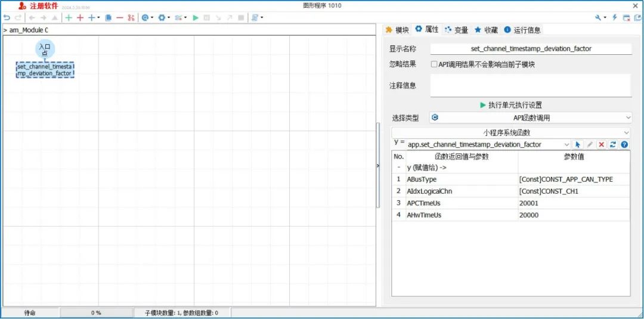The image size is (644, 319).
Task: Click the green play run icon
Action: coord(196,18)
